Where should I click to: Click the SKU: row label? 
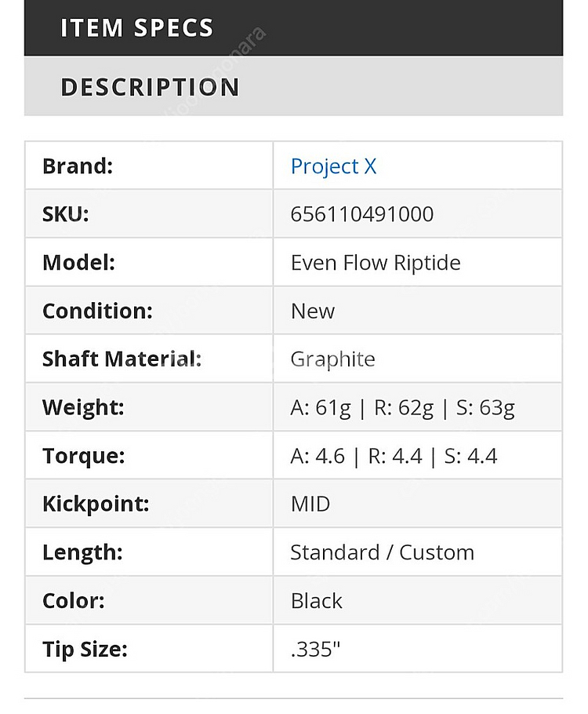(x=66, y=214)
